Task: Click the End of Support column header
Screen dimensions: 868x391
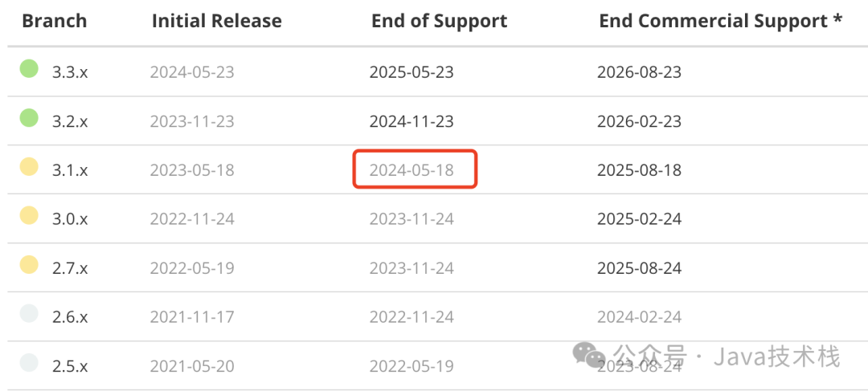Action: pos(439,22)
